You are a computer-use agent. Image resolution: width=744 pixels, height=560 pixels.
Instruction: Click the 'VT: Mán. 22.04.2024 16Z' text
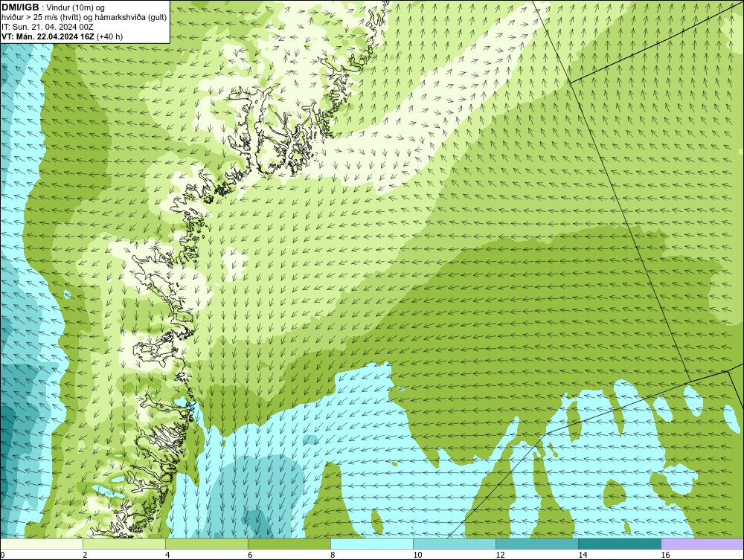tap(48, 36)
